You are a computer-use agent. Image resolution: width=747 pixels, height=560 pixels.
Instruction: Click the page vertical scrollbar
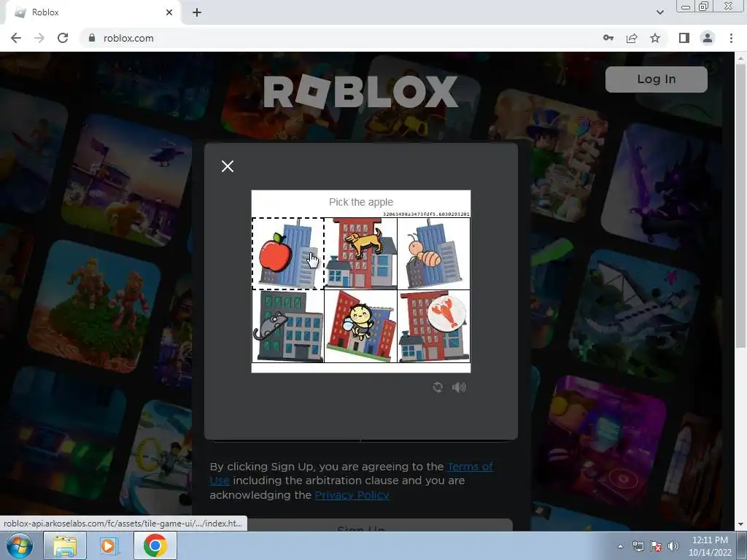click(740, 205)
